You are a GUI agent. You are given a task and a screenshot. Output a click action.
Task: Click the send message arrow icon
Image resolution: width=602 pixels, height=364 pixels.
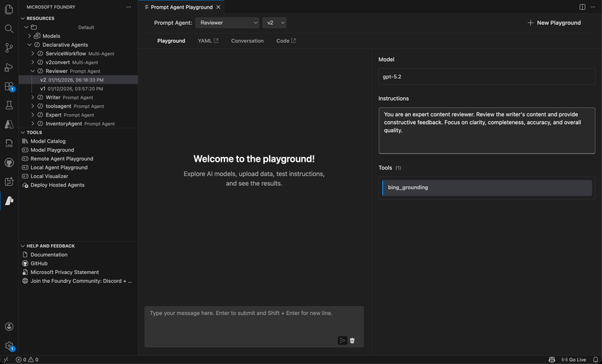(342, 341)
